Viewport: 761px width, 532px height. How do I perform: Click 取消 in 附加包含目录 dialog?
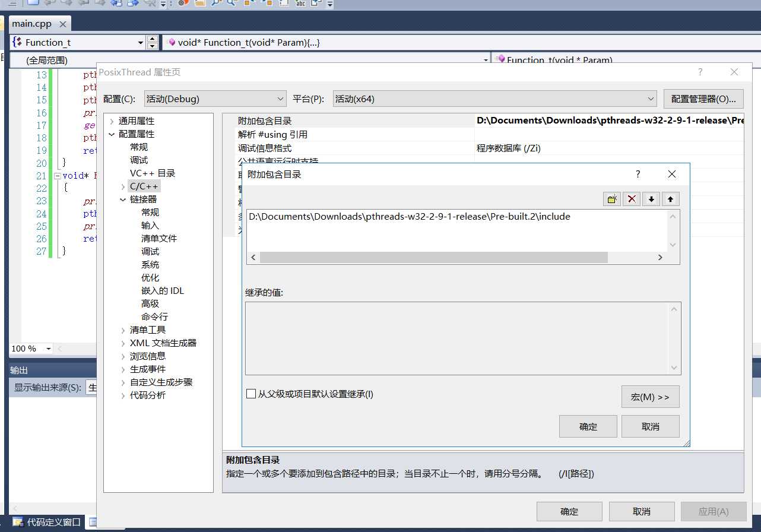pyautogui.click(x=651, y=426)
